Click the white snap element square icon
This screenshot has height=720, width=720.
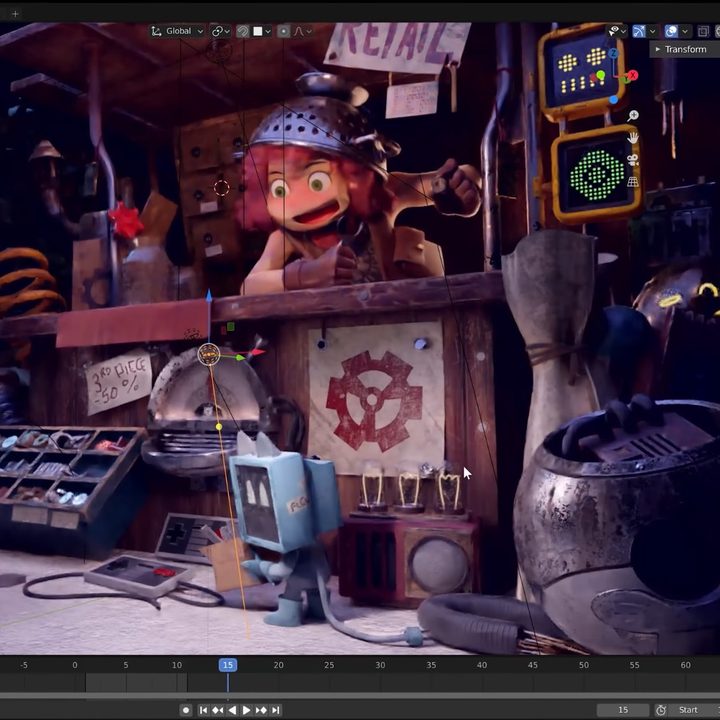(258, 31)
